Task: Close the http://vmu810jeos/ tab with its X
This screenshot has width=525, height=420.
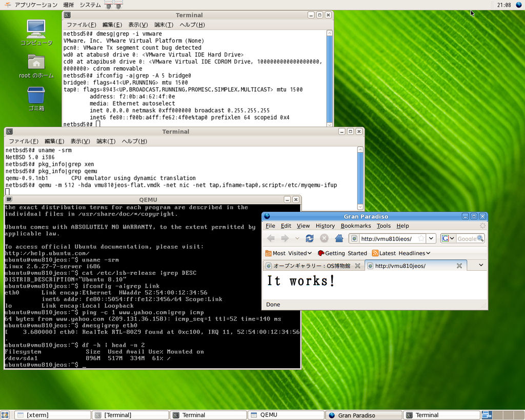Action: tap(459, 266)
